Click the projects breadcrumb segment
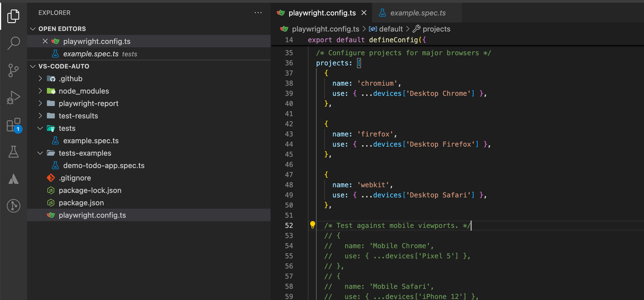The width and height of the screenshot is (644, 300). pyautogui.click(x=436, y=29)
